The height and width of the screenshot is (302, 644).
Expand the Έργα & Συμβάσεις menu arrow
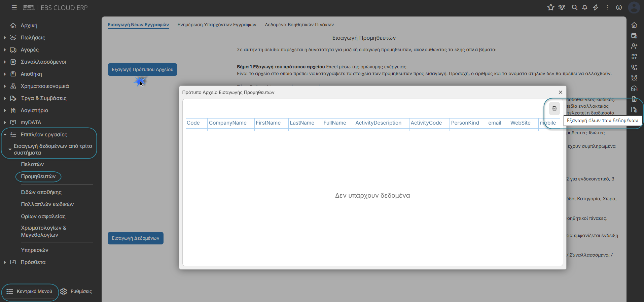[5, 98]
